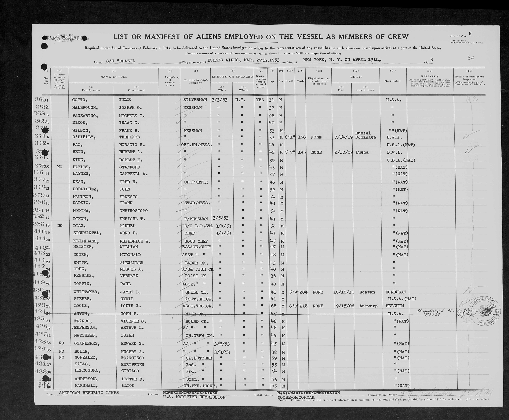Click the manifest title heading

click(x=261, y=37)
